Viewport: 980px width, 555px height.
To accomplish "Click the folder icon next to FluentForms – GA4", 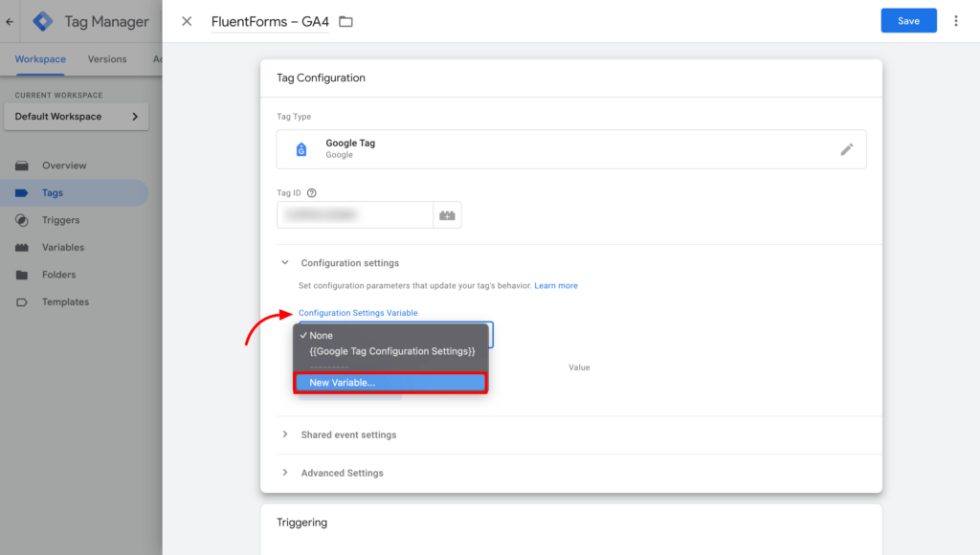I will point(345,20).
